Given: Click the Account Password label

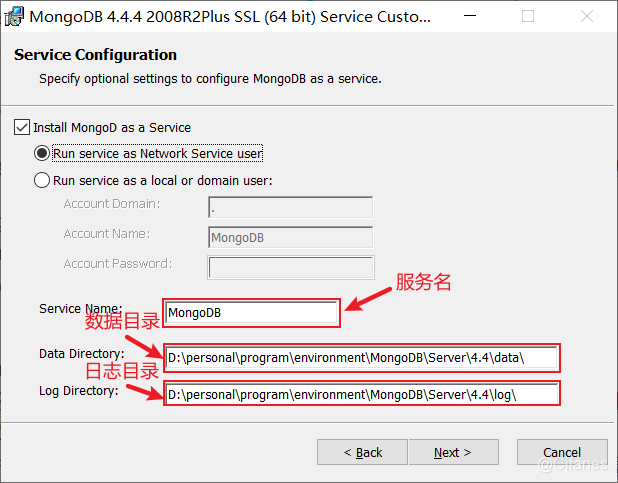Looking at the screenshot, I should coord(118,264).
